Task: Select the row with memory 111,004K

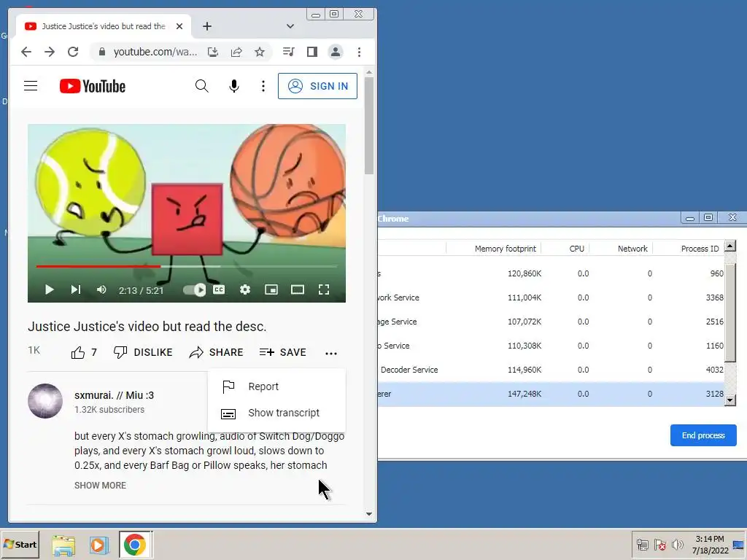Action: (x=551, y=297)
